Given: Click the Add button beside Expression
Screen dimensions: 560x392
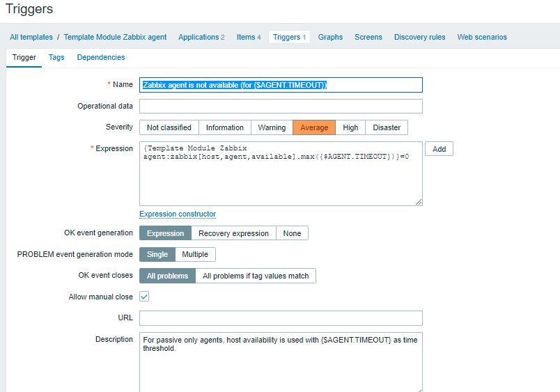Looking at the screenshot, I should point(439,149).
